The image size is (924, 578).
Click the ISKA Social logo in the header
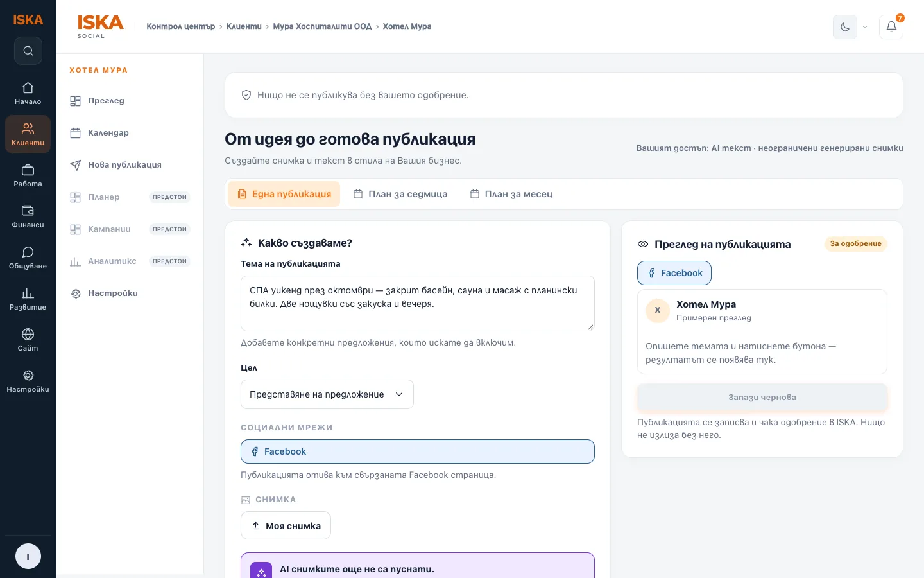pos(100,26)
